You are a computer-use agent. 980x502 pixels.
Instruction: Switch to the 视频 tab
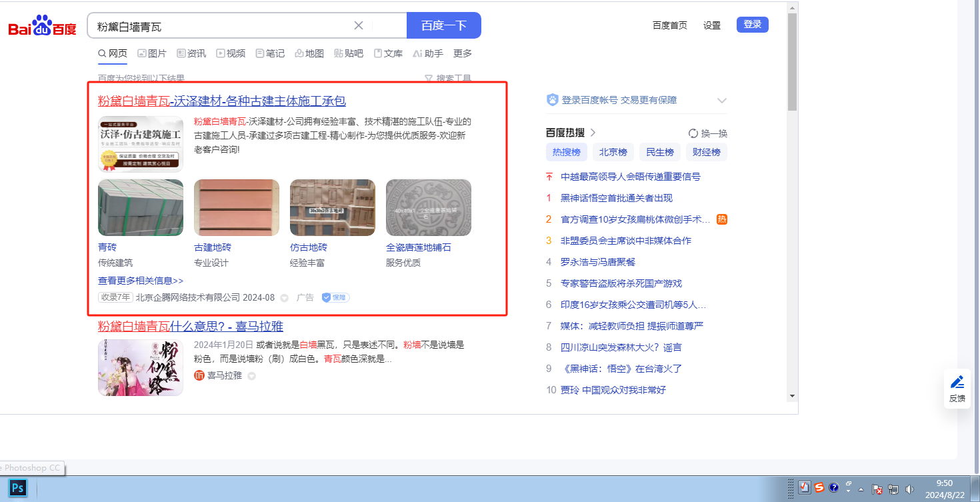click(231, 53)
